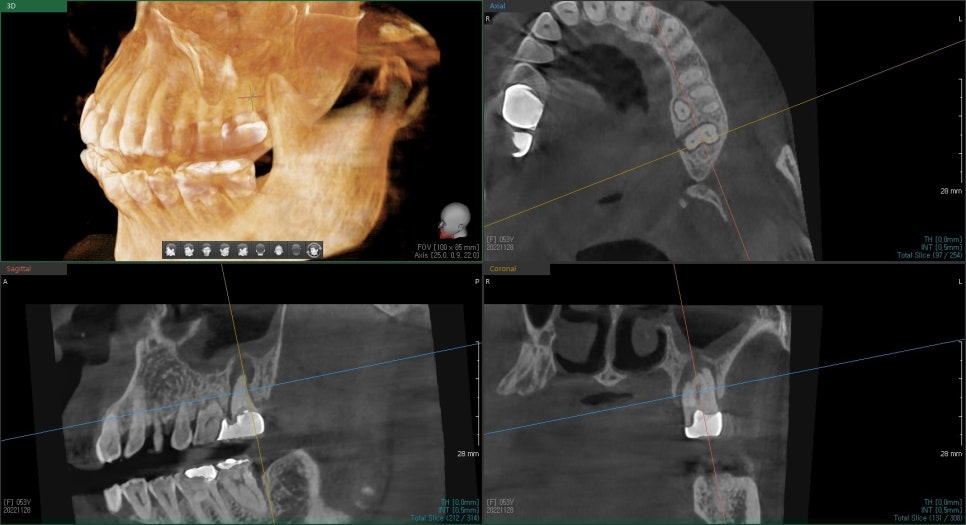Image resolution: width=966 pixels, height=525 pixels.
Task: Activate the Coronal view panel label
Action: click(502, 269)
